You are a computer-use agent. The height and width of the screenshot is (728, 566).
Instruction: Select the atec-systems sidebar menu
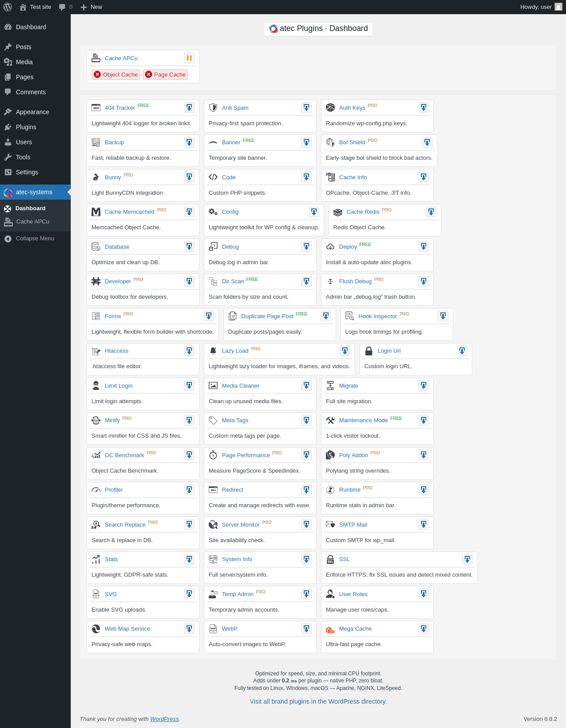pyautogui.click(x=35, y=192)
